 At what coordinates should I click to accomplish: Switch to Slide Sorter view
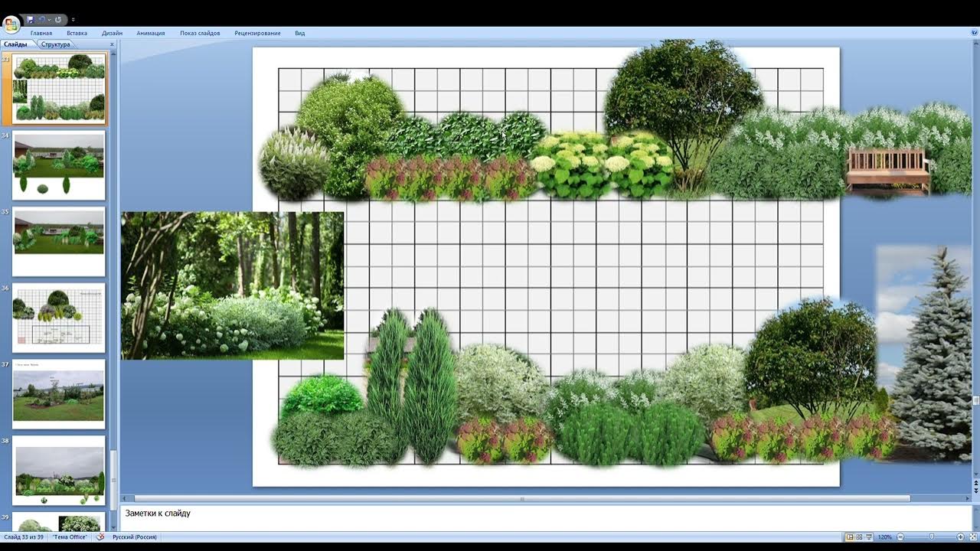pos(859,537)
